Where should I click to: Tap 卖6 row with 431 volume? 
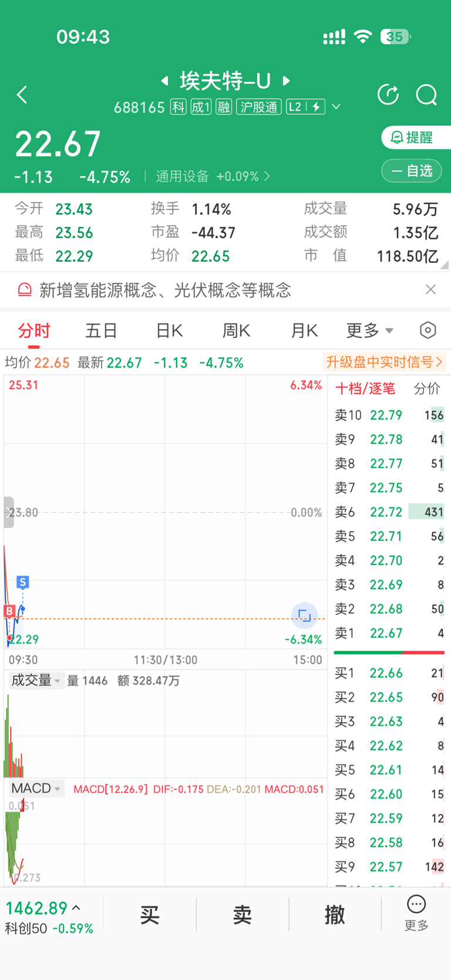point(389,512)
